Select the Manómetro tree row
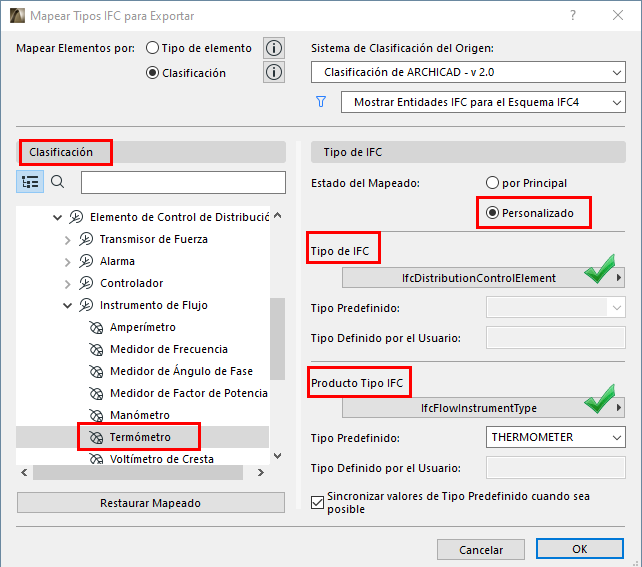 point(142,415)
